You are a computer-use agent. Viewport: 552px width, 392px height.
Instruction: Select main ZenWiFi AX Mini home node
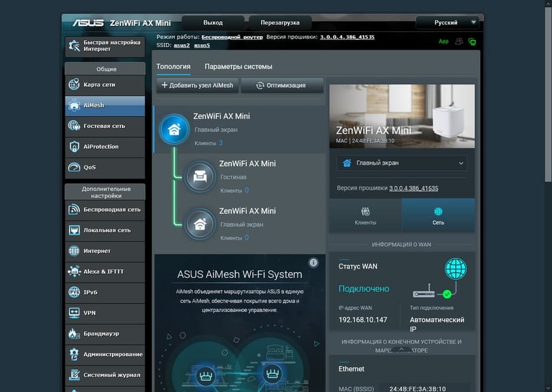click(174, 129)
